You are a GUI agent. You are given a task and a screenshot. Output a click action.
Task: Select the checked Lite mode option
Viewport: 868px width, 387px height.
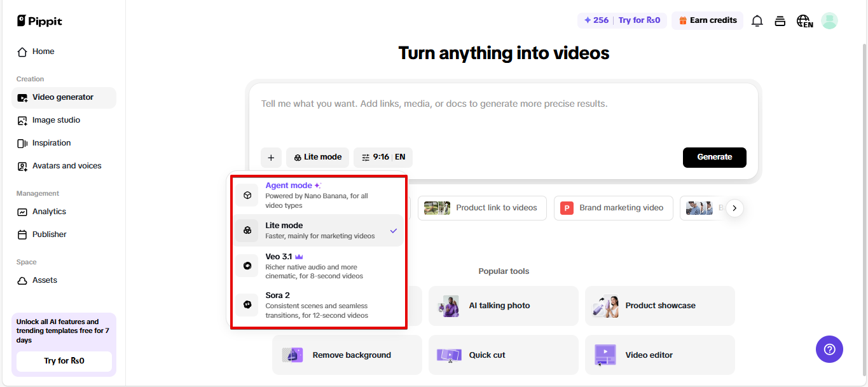click(318, 230)
